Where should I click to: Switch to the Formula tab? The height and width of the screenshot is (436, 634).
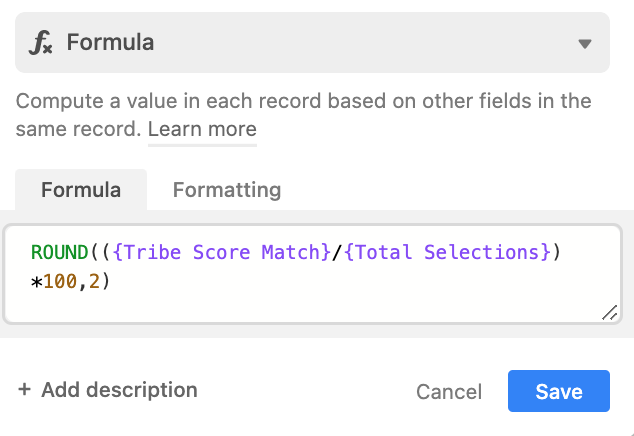click(81, 190)
